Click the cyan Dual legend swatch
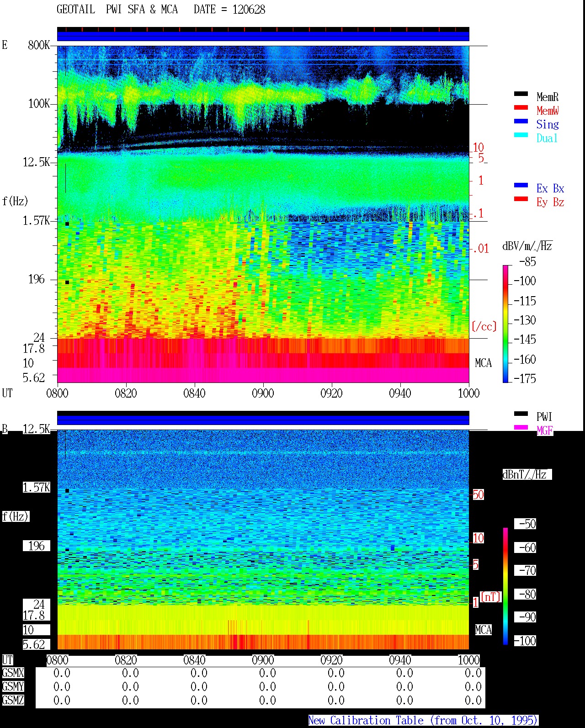Viewport: 585px width, 728px height. (521, 135)
